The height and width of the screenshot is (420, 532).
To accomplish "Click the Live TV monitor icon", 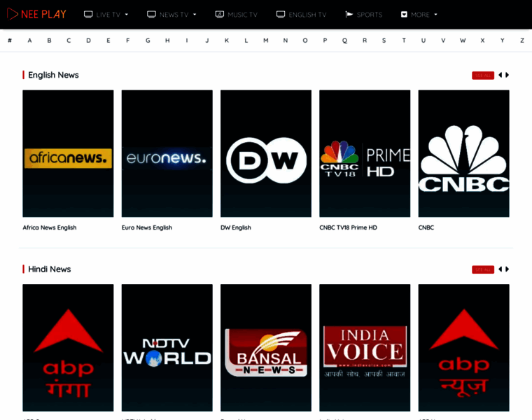I will pyautogui.click(x=88, y=14).
